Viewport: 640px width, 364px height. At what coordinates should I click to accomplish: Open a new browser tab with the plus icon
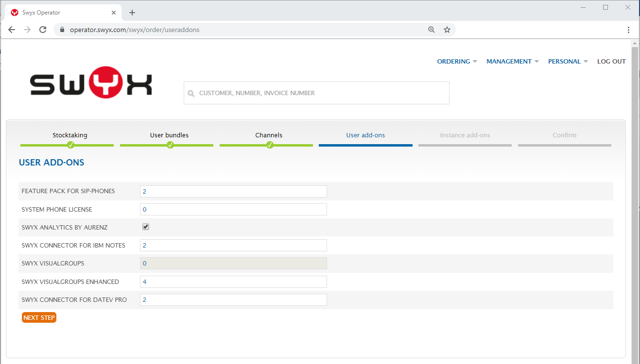point(132,13)
